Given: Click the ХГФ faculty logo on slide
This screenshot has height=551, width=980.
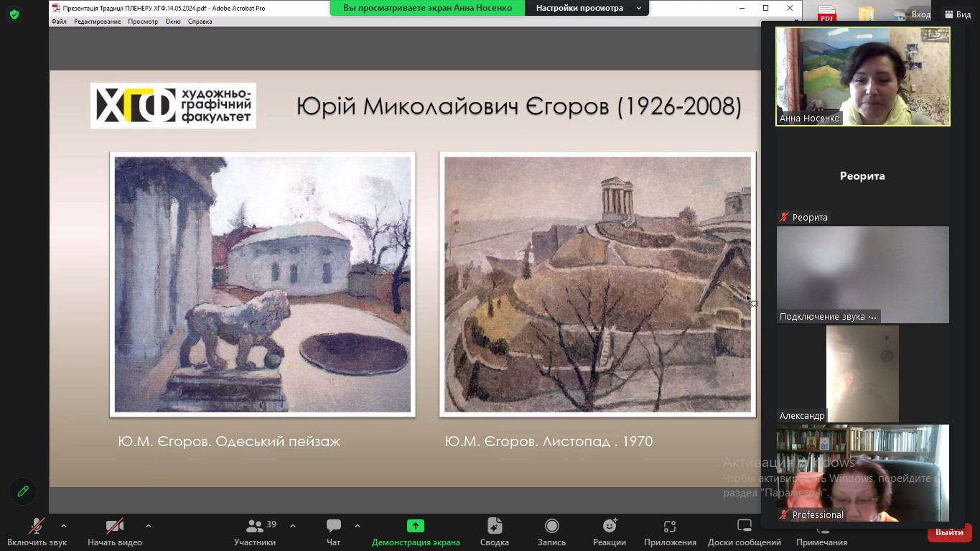Looking at the screenshot, I should point(173,106).
